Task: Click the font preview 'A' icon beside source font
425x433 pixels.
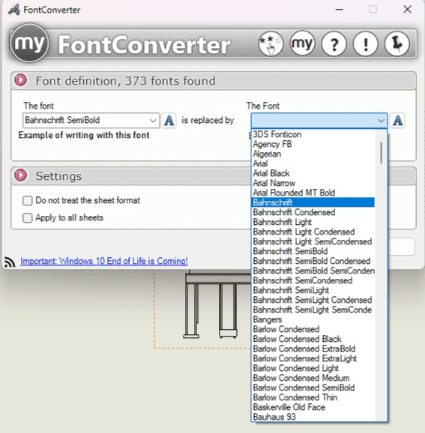Action: pyautogui.click(x=169, y=120)
